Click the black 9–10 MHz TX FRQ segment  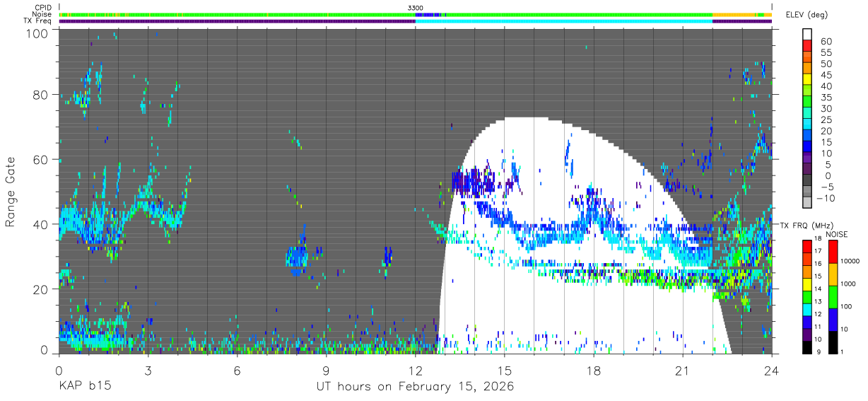[807, 347]
